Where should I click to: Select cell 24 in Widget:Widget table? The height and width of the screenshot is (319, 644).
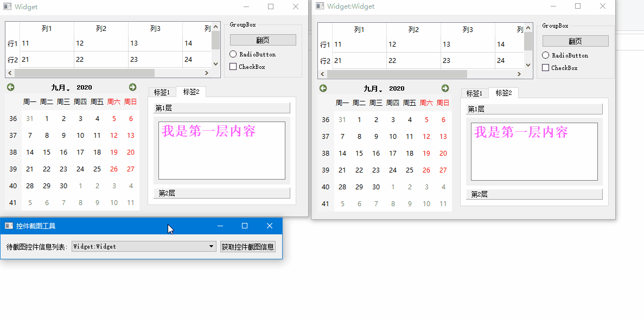(509, 61)
